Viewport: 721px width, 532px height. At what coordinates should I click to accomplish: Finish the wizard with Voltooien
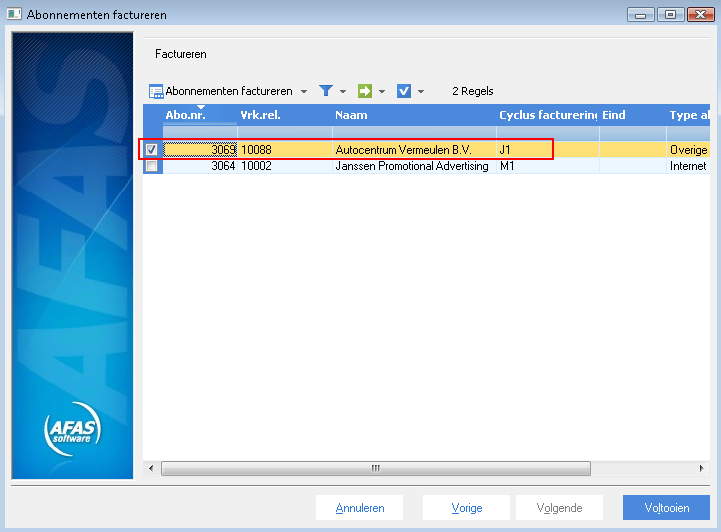(x=666, y=508)
